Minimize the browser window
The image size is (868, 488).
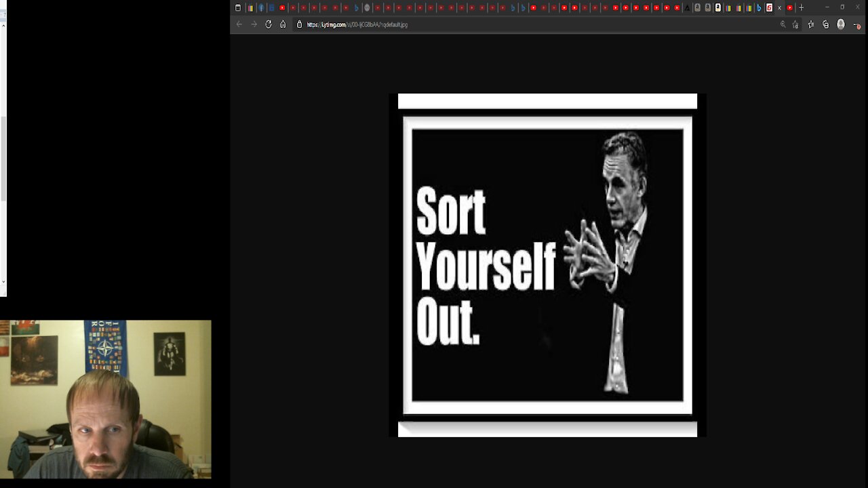[827, 7]
